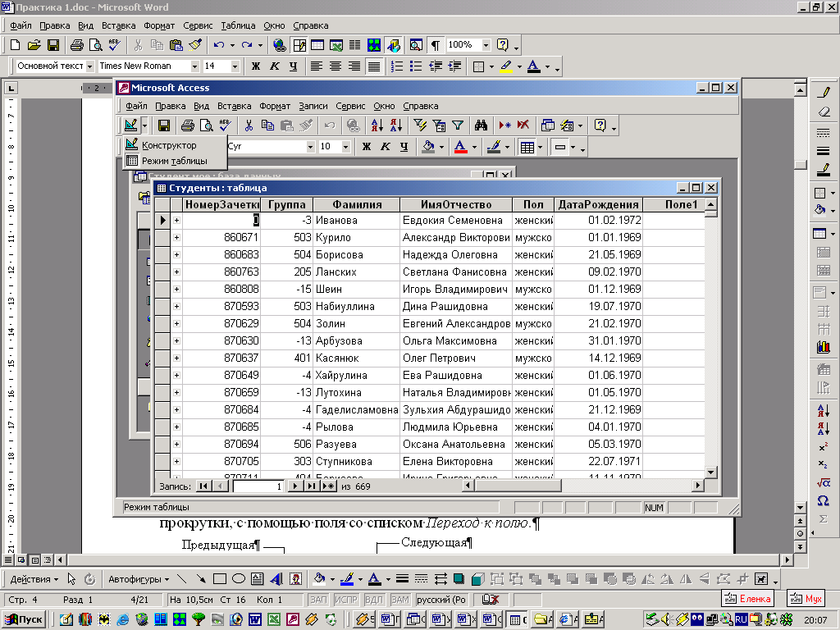Click Access Find binoculars icon
Viewport: 840px width, 630px height.
click(481, 126)
